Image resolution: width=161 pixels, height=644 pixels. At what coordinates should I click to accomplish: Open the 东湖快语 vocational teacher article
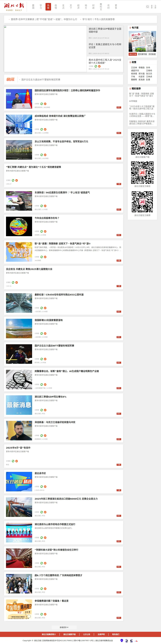[62, 193]
